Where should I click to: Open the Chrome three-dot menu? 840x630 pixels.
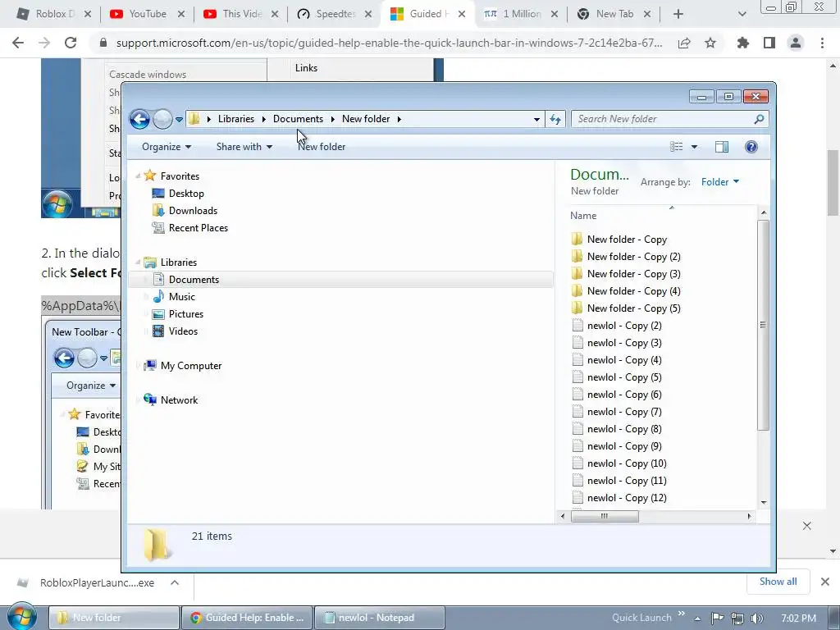click(x=822, y=43)
